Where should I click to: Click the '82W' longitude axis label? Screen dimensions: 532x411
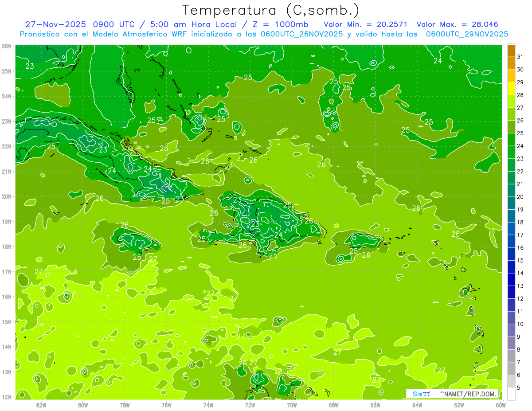click(41, 405)
